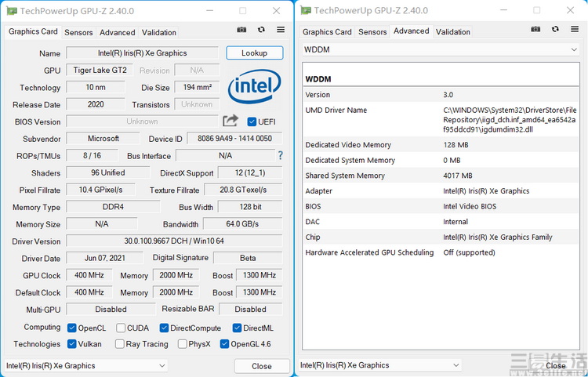Image resolution: width=588 pixels, height=377 pixels.
Task: Select the Version 3.0 row in WDDM list
Action: (441, 95)
